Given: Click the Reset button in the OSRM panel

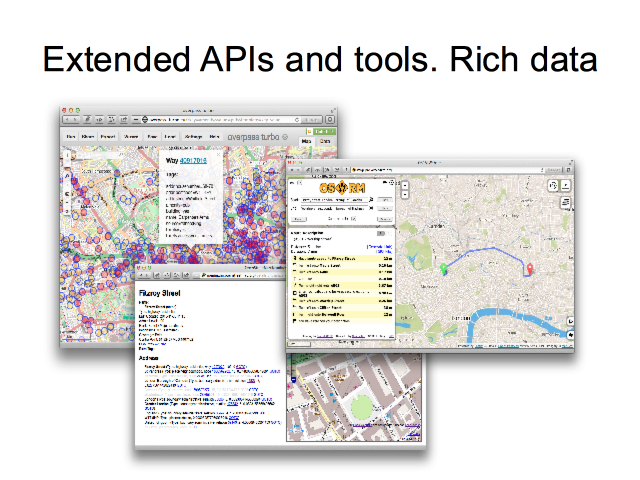Looking at the screenshot, I should click(x=298, y=219).
